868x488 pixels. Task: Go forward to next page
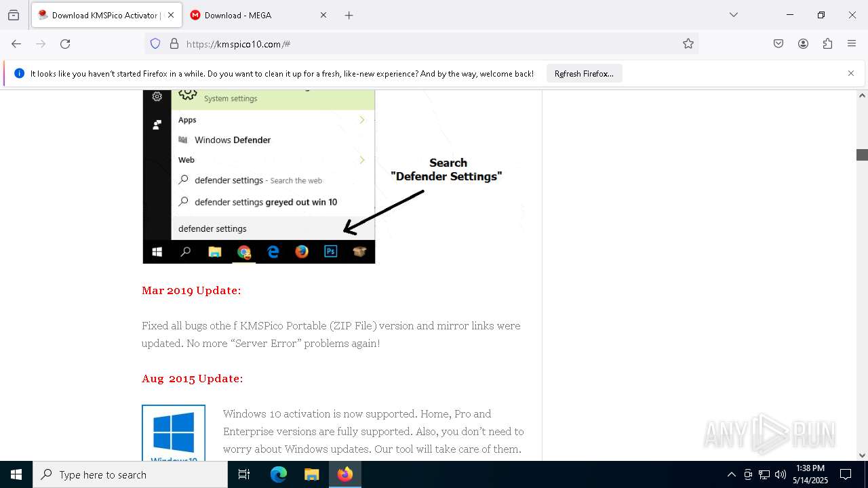(x=41, y=43)
